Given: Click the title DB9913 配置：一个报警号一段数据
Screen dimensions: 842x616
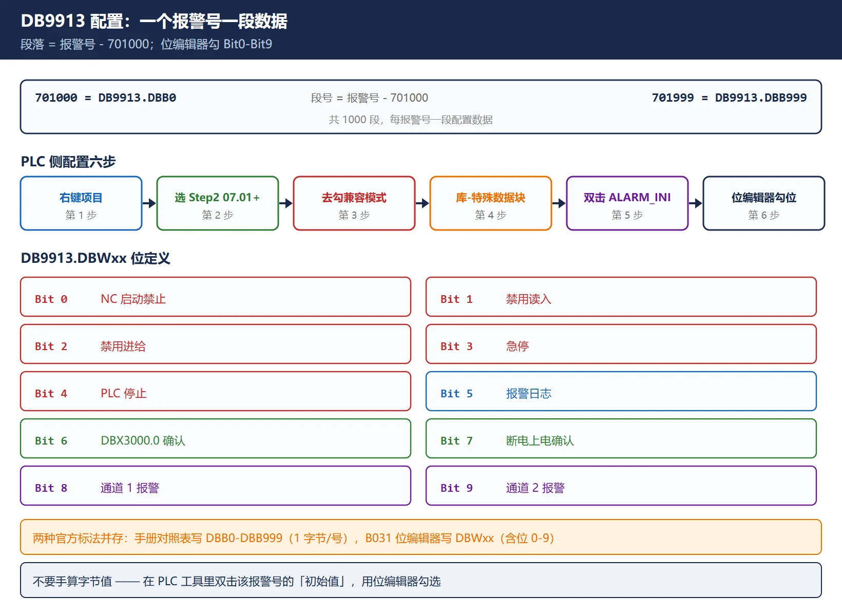Looking at the screenshot, I should point(154,21).
